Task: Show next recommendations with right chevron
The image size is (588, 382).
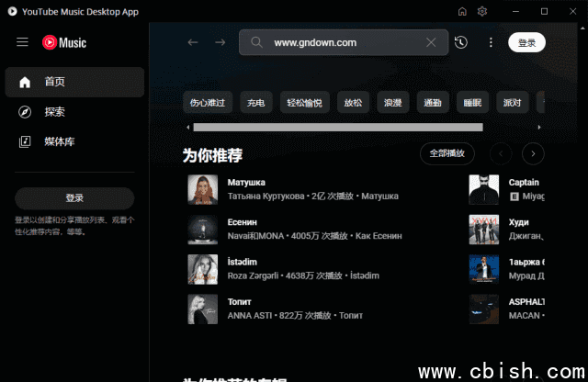Action: pos(533,153)
